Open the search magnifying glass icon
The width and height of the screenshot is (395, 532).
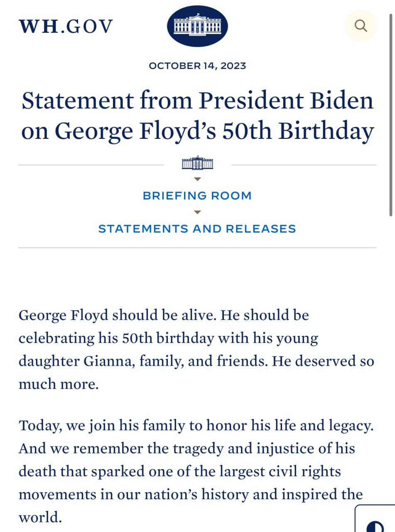click(x=361, y=26)
